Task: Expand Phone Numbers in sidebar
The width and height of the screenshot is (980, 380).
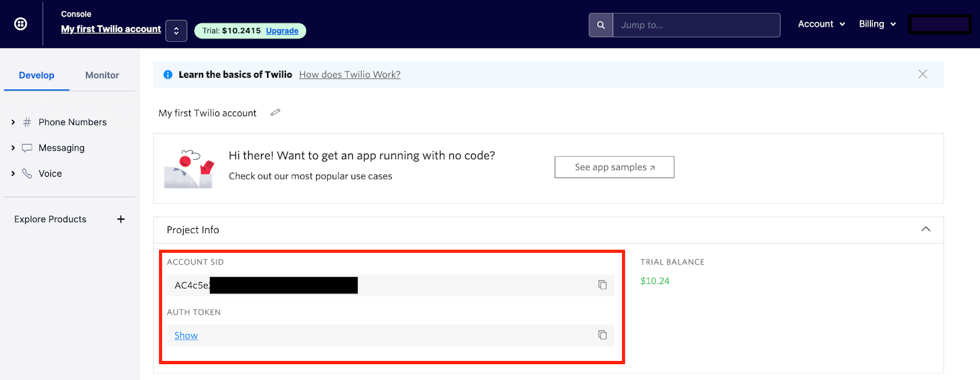Action: coord(13,122)
